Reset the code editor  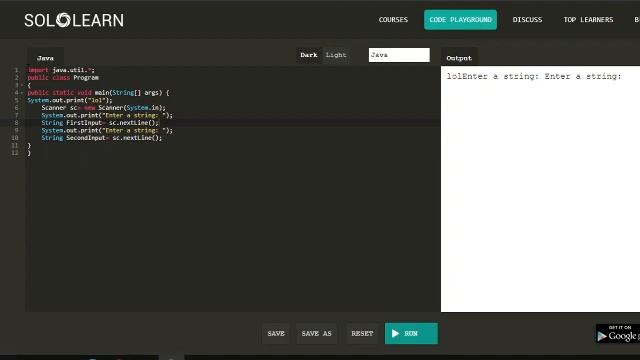(x=362, y=333)
